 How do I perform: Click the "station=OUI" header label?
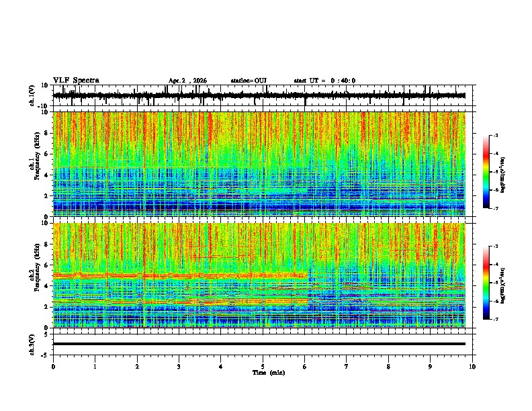point(249,81)
